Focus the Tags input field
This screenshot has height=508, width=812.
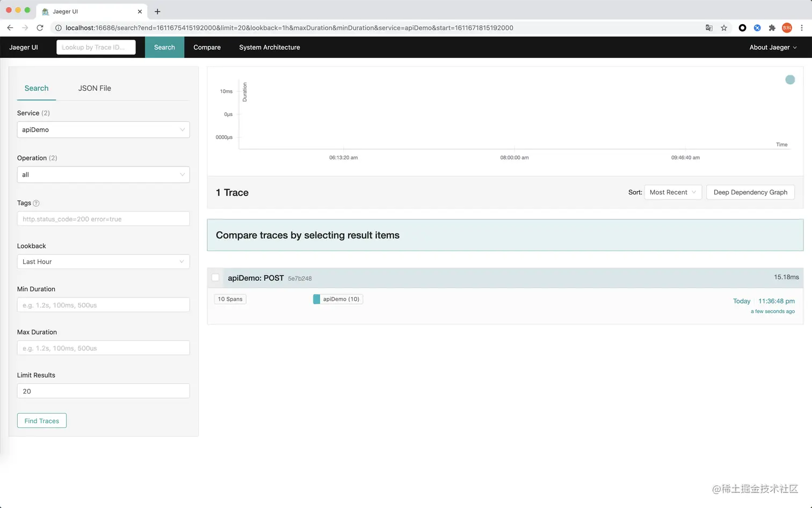coord(103,219)
